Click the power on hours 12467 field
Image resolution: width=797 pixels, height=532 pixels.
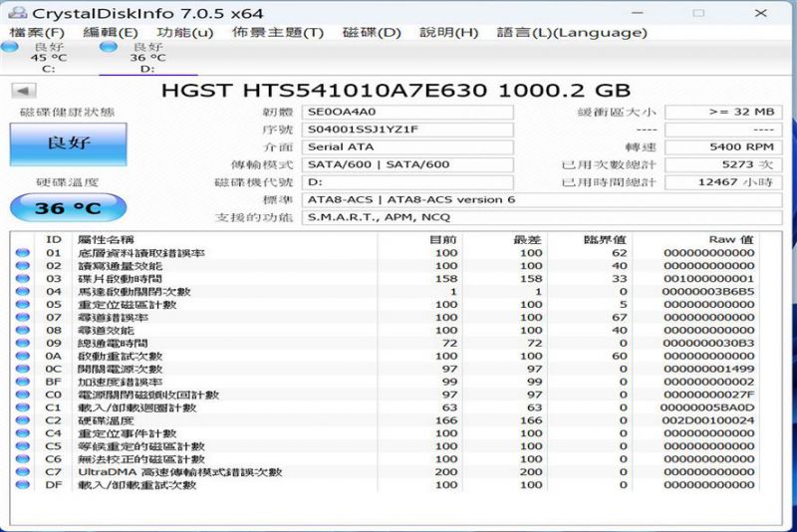[x=723, y=182]
